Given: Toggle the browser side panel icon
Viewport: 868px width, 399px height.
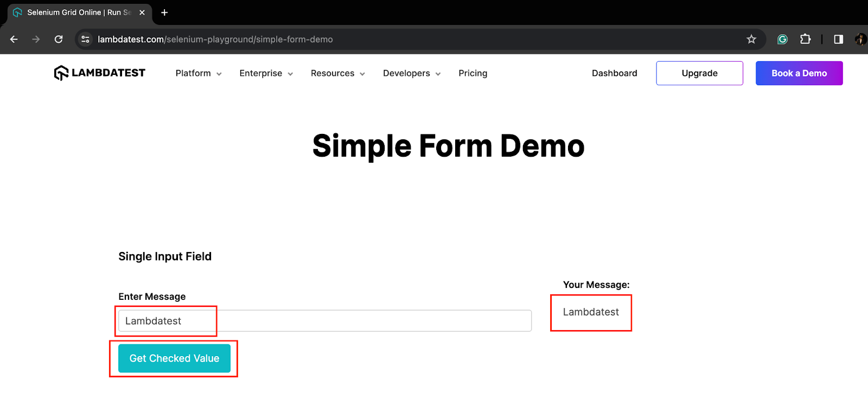Looking at the screenshot, I should [x=839, y=39].
